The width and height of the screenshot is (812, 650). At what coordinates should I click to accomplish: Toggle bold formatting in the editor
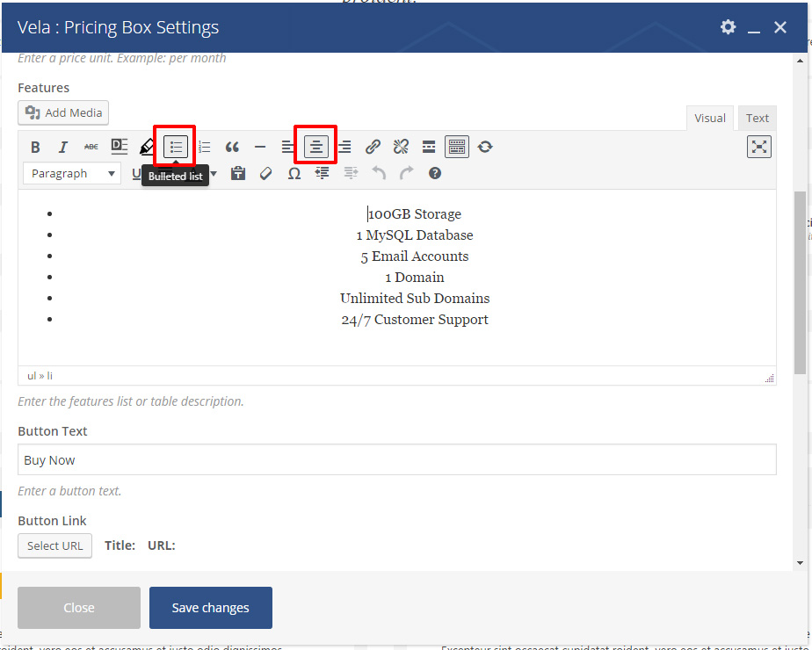pyautogui.click(x=35, y=147)
